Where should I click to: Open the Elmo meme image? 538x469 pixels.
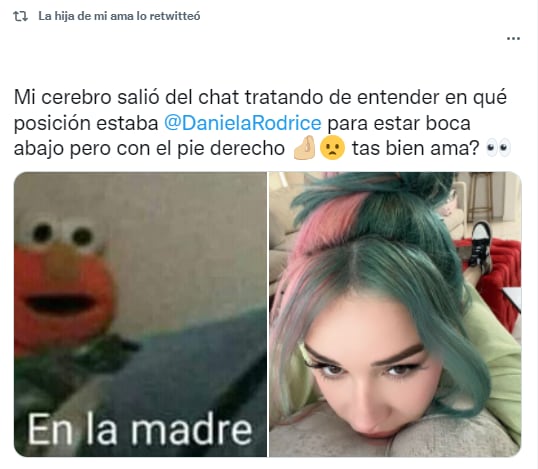pyautogui.click(x=140, y=314)
